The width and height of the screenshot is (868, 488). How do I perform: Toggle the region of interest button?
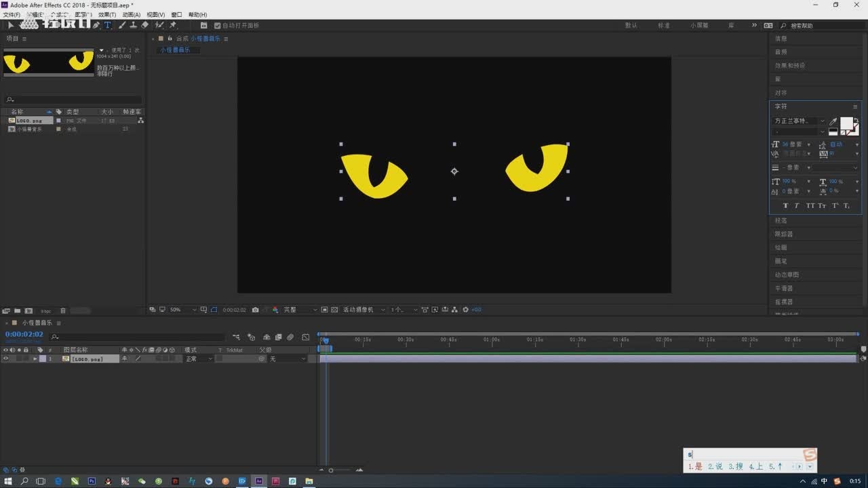(x=325, y=310)
